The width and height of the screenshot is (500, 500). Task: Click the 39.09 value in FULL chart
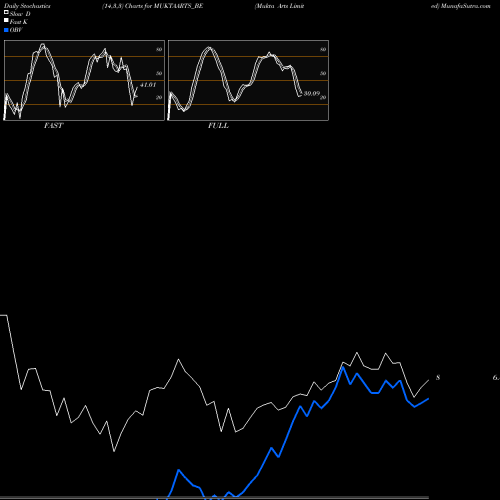click(312, 94)
